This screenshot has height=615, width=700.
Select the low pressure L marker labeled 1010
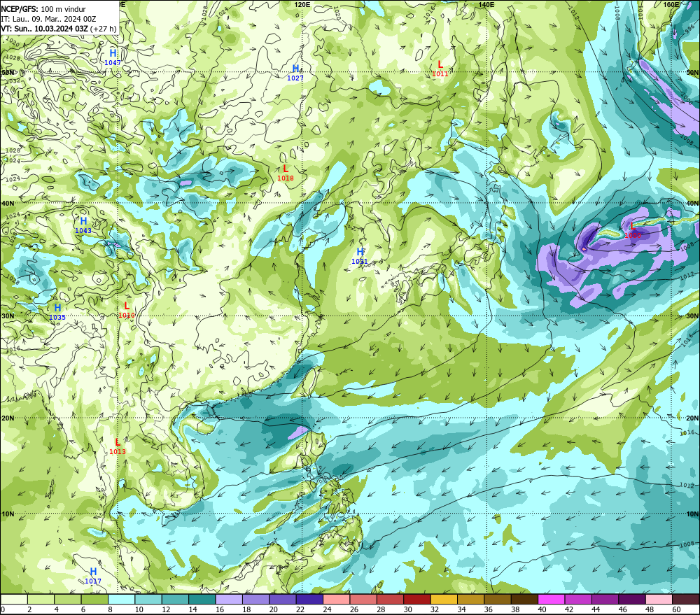(x=127, y=306)
